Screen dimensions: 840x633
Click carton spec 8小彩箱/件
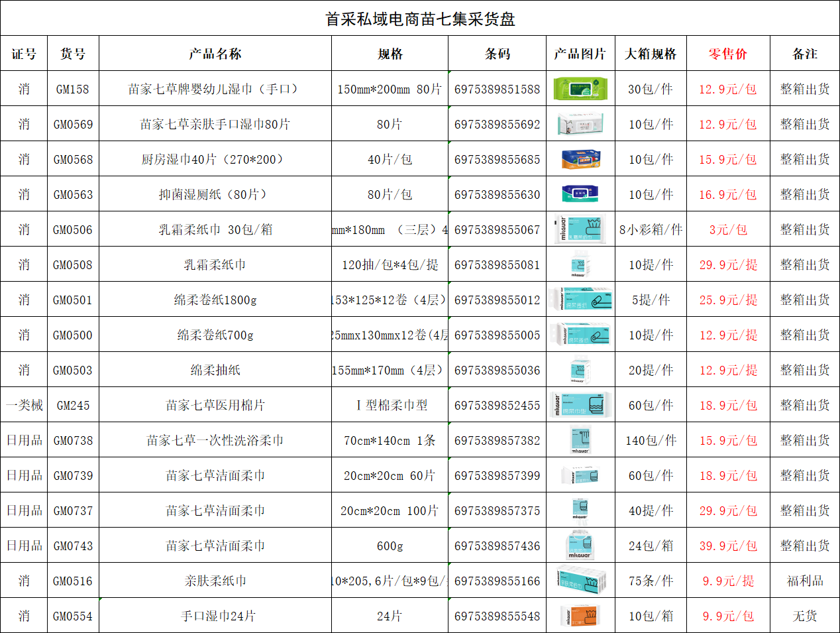(x=651, y=229)
